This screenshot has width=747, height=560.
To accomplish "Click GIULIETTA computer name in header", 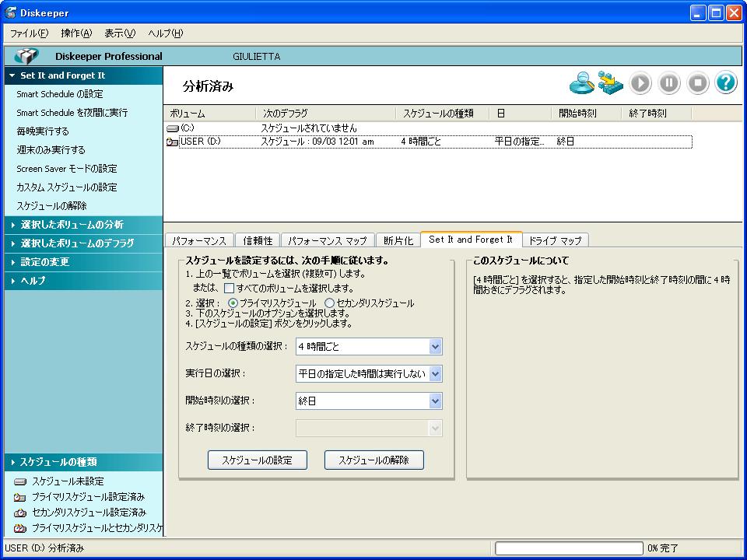I will 256,56.
